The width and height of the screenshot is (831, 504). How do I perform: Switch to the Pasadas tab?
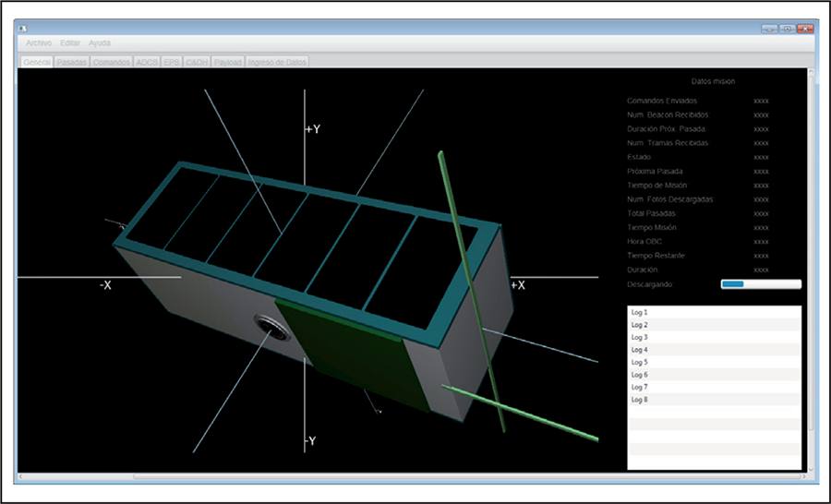(71, 62)
